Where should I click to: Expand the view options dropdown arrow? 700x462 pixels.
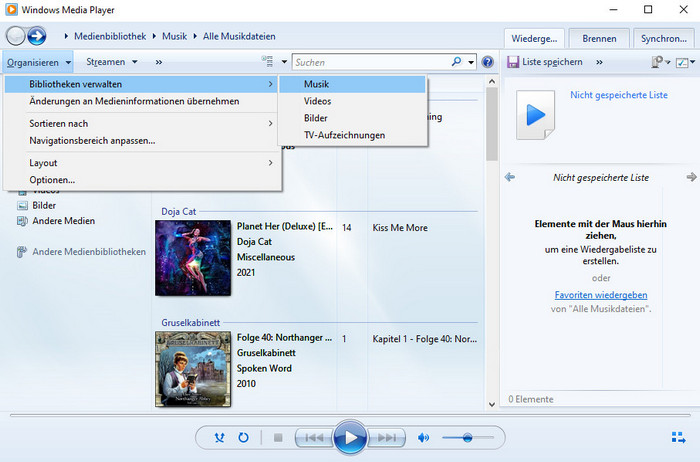click(x=284, y=62)
